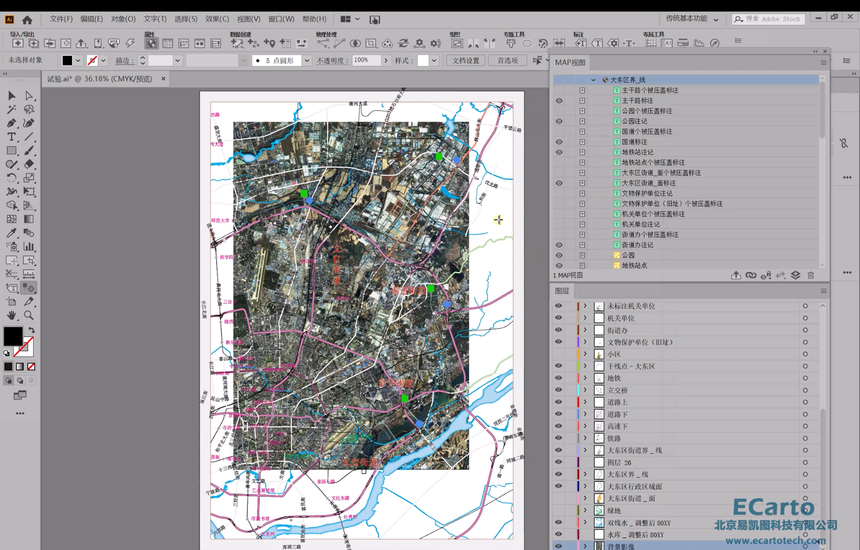This screenshot has width=860, height=550.
Task: Click the large black fill color box in toolbox
Action: tap(13, 336)
